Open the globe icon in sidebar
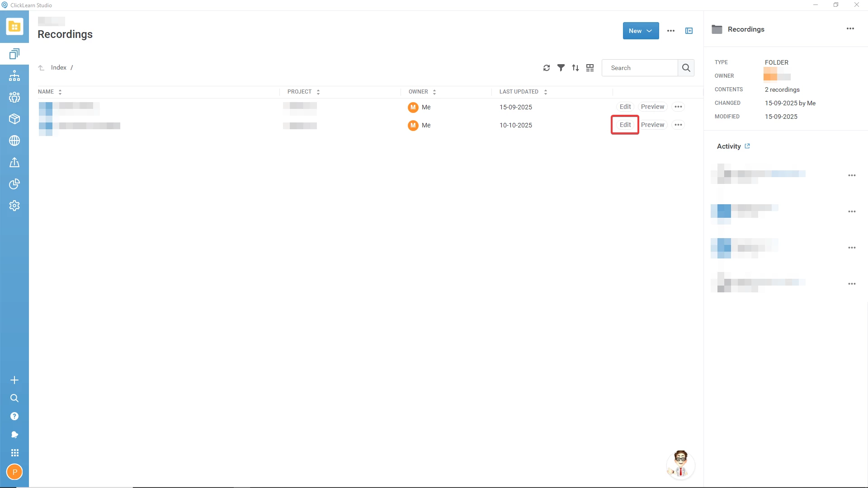The width and height of the screenshot is (868, 488). (x=14, y=141)
